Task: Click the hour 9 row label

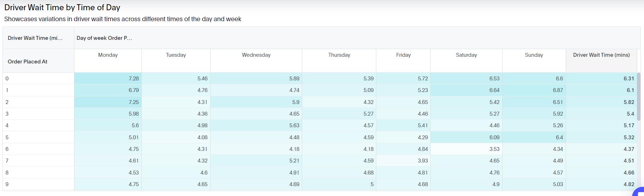Action: point(7,184)
